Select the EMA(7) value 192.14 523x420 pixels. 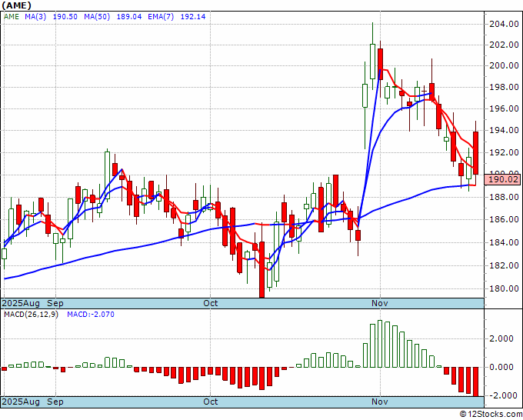pos(193,17)
